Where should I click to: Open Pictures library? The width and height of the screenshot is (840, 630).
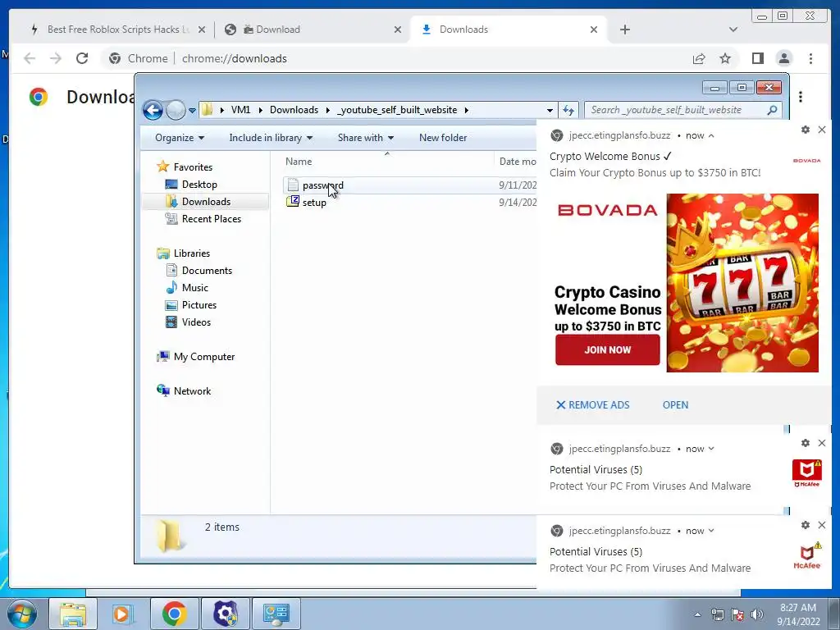199,305
